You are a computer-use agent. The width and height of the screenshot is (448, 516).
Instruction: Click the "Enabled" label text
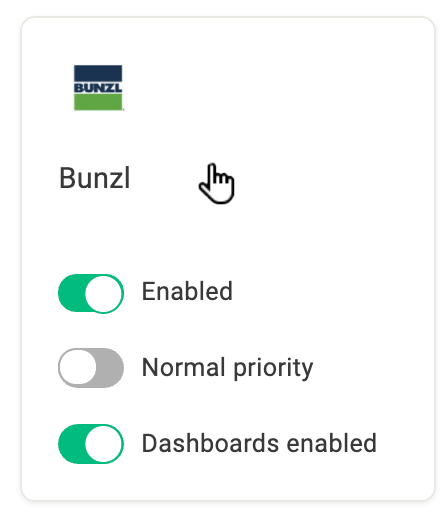187,291
